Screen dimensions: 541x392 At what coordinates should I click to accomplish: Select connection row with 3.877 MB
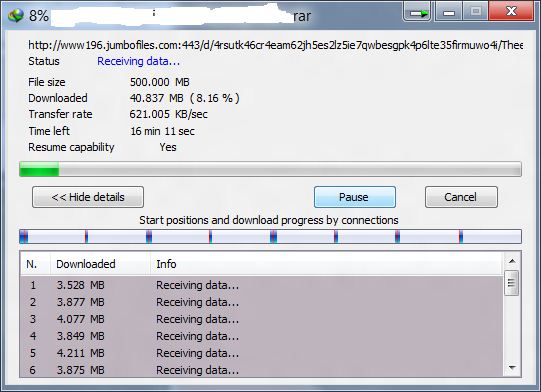pos(262,302)
